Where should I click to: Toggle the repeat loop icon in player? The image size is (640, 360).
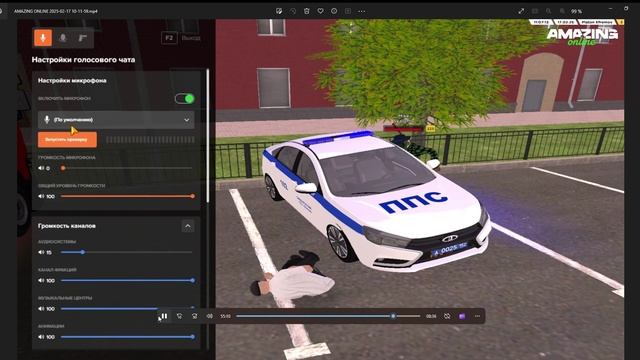tap(447, 316)
